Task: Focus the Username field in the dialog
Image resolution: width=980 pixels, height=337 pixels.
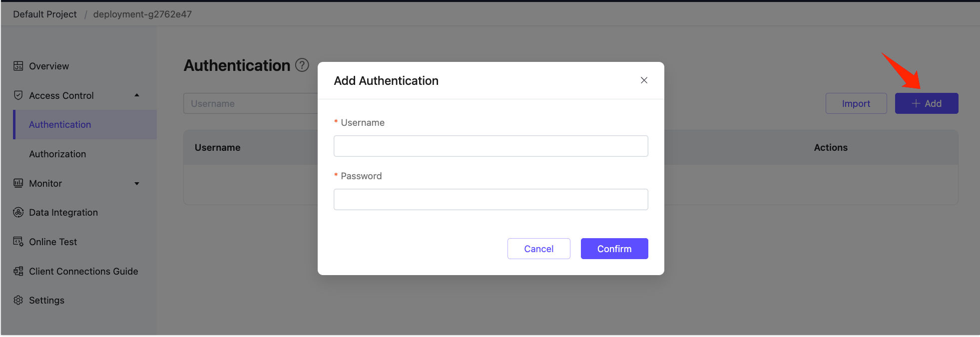Action: (x=490, y=146)
